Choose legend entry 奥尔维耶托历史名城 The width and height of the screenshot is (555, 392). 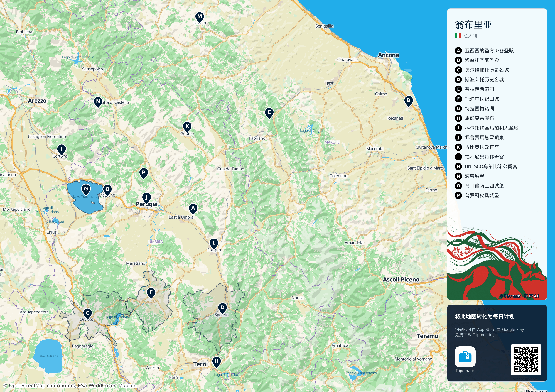click(482, 70)
